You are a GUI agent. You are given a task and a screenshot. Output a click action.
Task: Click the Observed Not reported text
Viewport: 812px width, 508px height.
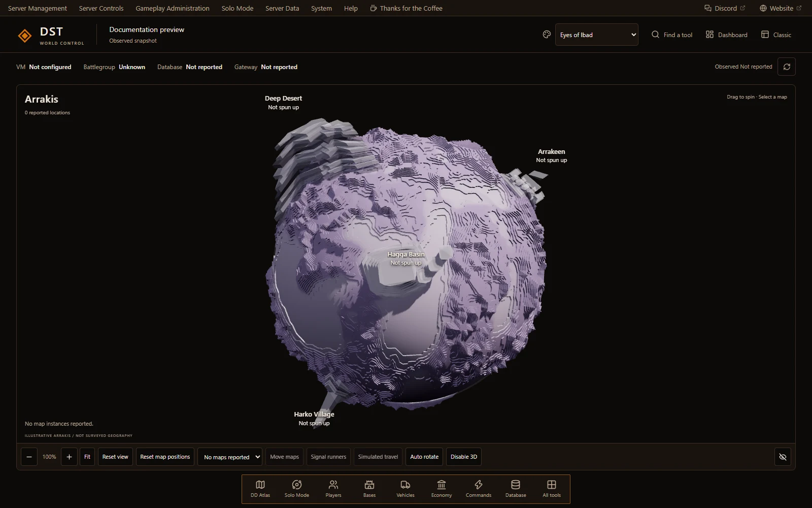(x=743, y=67)
